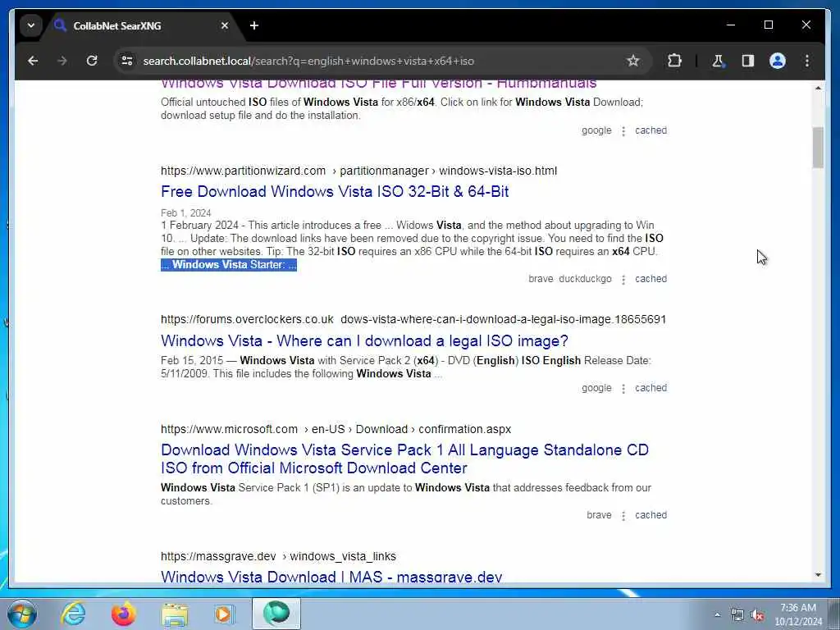Click the scrollbar down arrow
This screenshot has height=630, width=840.
[x=818, y=575]
